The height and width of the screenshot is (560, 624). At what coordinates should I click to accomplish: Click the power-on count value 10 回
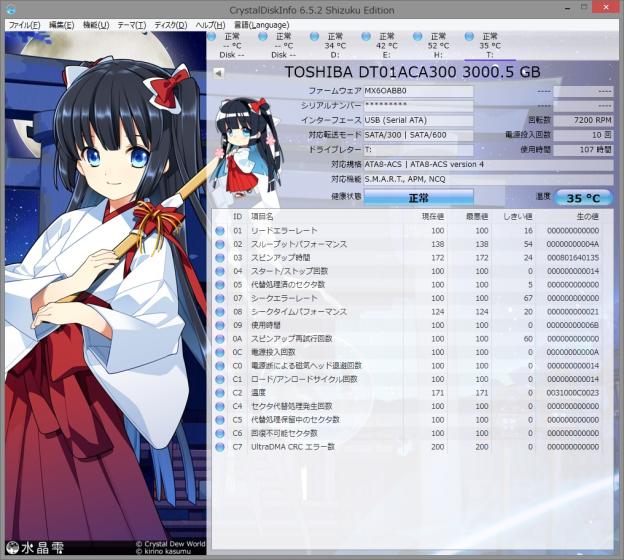pos(583,135)
